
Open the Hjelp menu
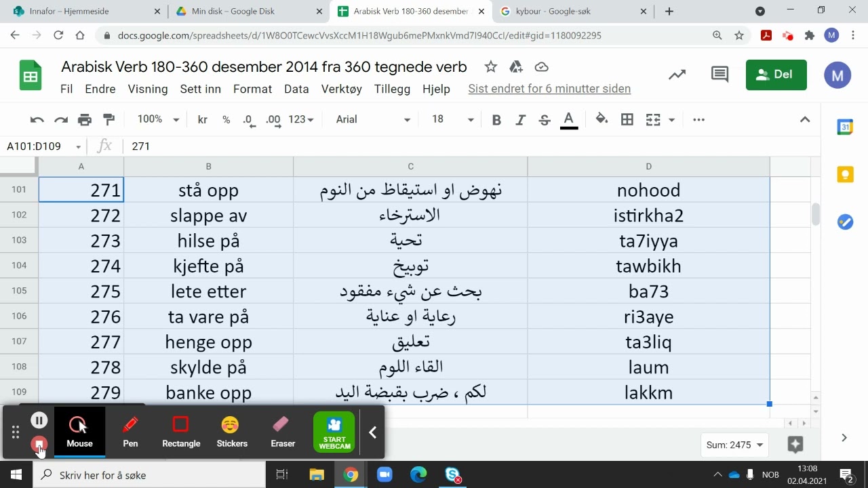pos(436,89)
